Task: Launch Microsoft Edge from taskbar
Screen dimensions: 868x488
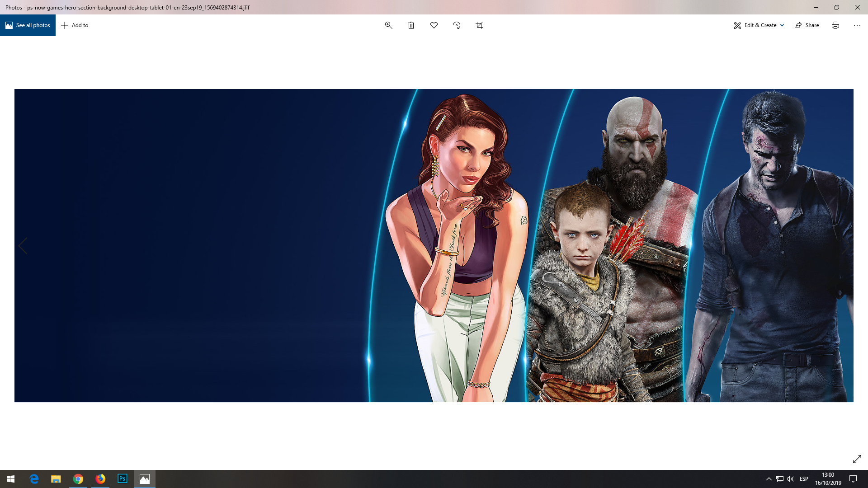Action: (34, 479)
